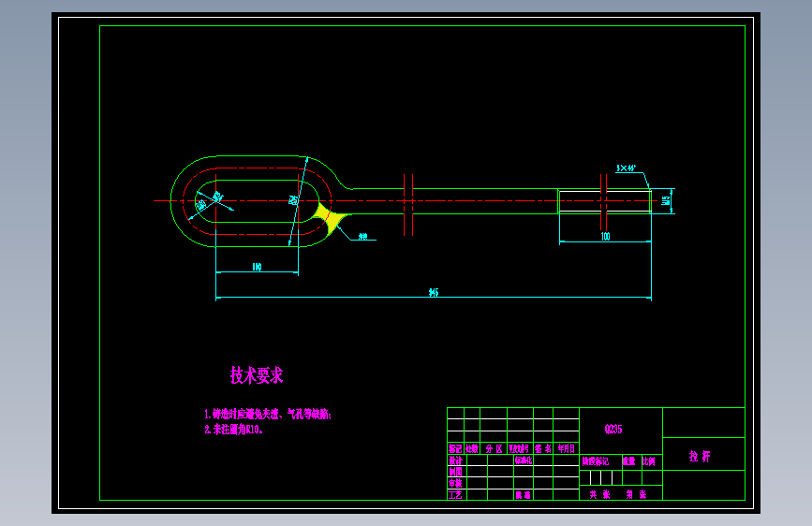Click the 签名 signature column header

coord(543,449)
